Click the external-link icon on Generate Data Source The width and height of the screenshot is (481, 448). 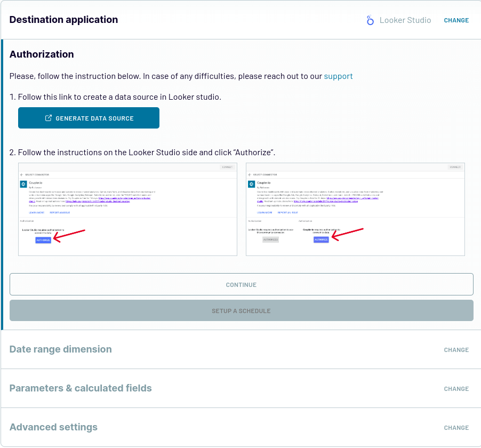[49, 118]
